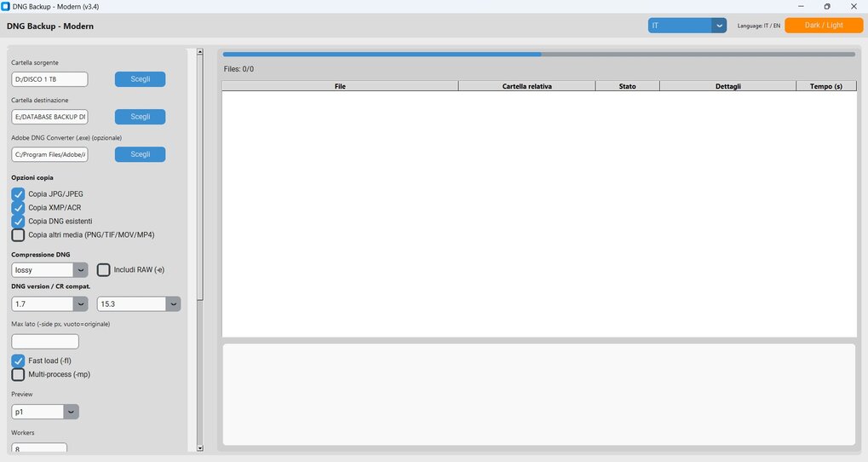
Task: Choose destination folder via second Scegli button
Action: pyautogui.click(x=140, y=117)
